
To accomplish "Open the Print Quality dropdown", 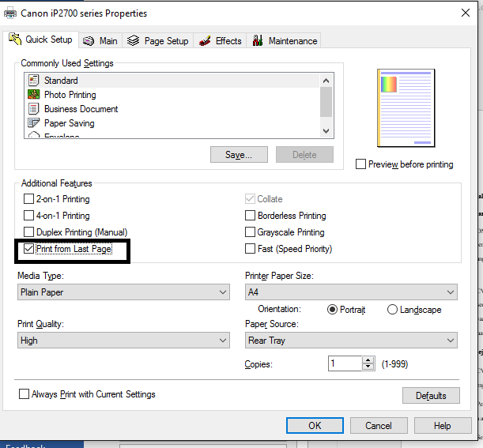I will pos(123,341).
